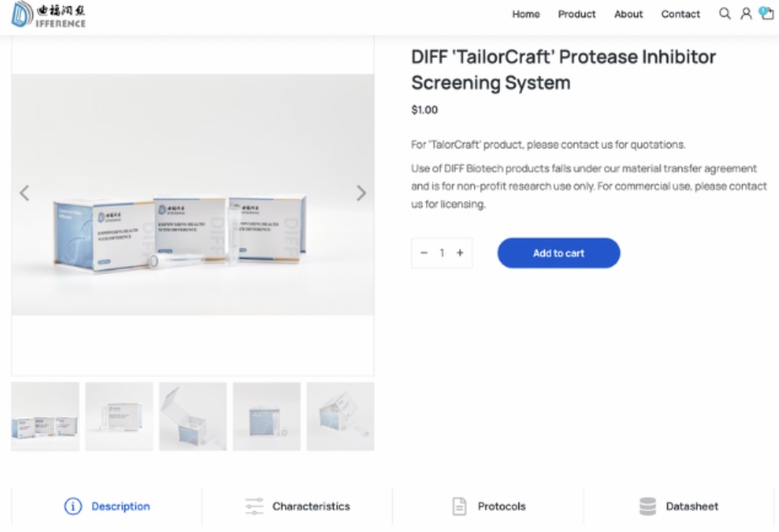Open the Product menu item
The image size is (779, 532).
[577, 14]
